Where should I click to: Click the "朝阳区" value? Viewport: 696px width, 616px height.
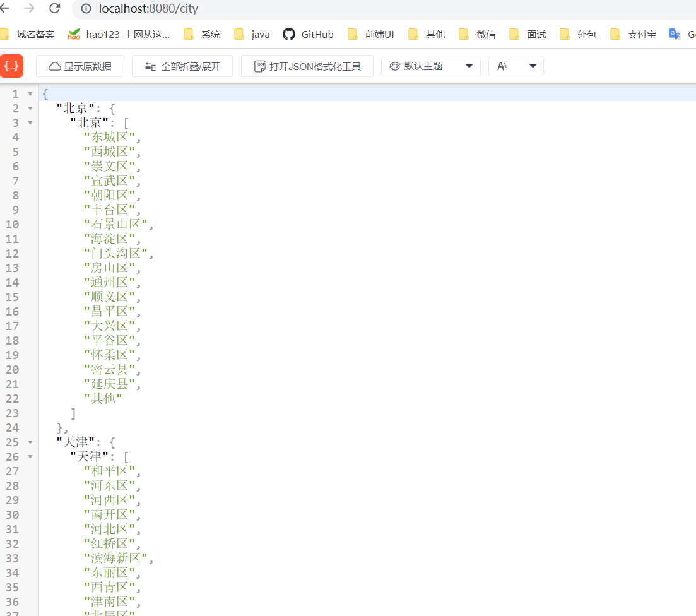[x=110, y=195]
